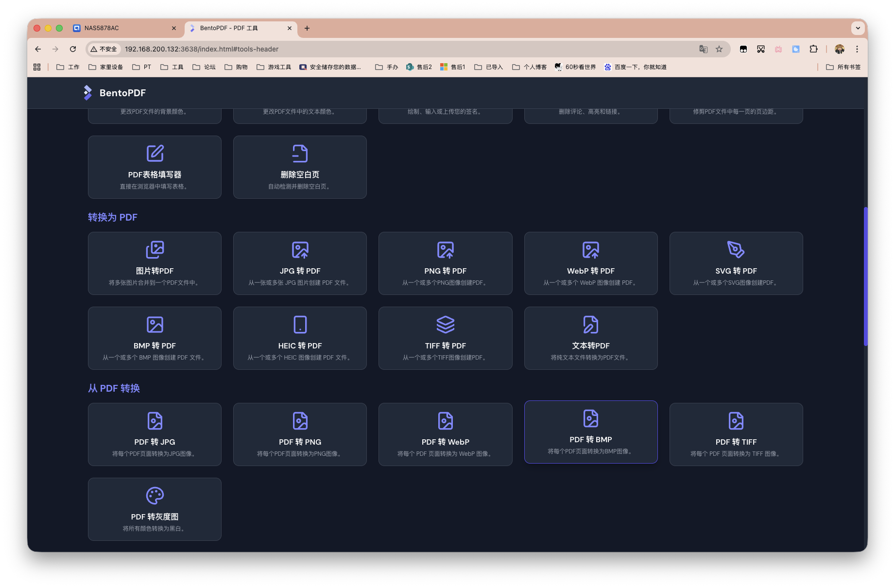Click the PDF 转灰度图 palette icon
Image resolution: width=895 pixels, height=588 pixels.
(x=155, y=496)
